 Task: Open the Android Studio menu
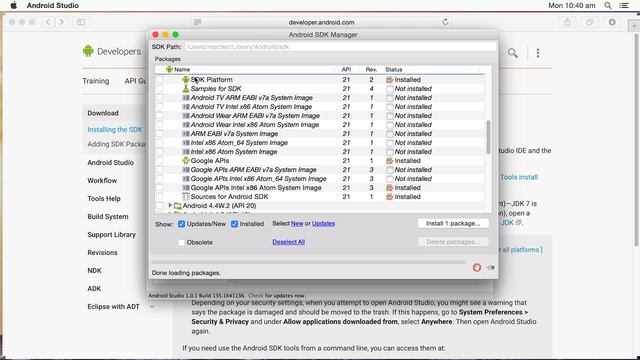click(53, 5)
